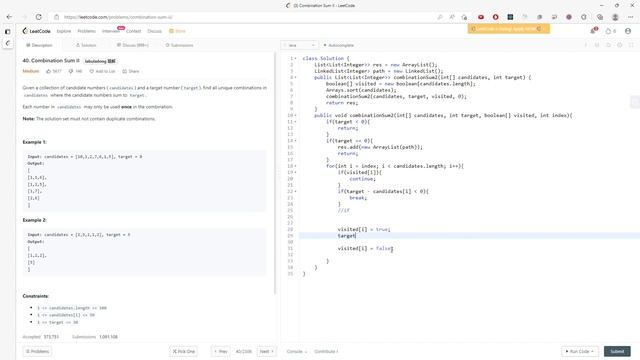Image resolution: width=640 pixels, height=360 pixels.
Task: Click the '//if' comment line in code
Action: tap(344, 210)
